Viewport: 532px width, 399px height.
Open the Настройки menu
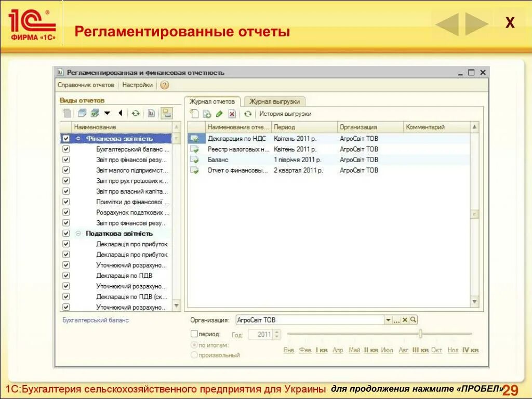click(x=137, y=85)
